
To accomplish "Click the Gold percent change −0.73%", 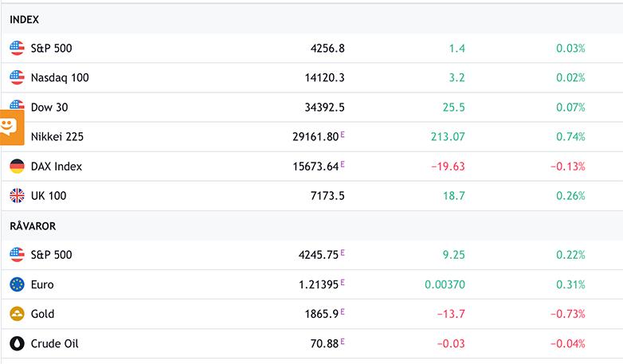I will (x=567, y=314).
